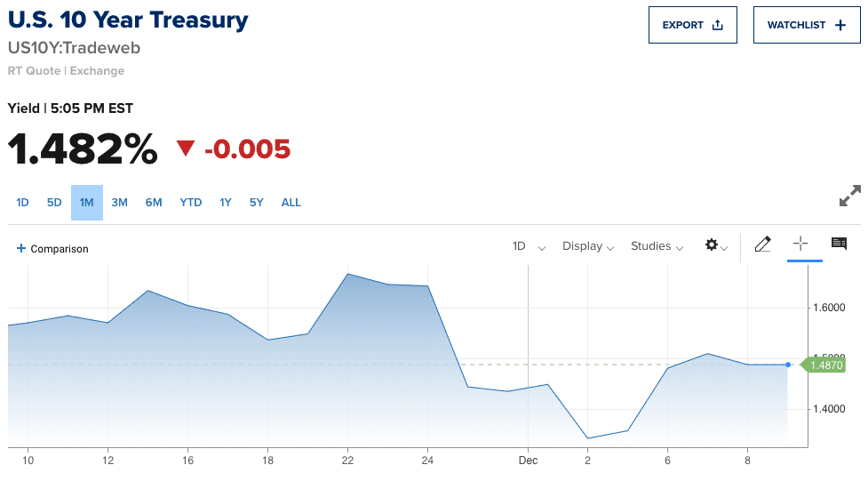Click the latest data point dot
This screenshot has width=868, height=489.
click(788, 365)
